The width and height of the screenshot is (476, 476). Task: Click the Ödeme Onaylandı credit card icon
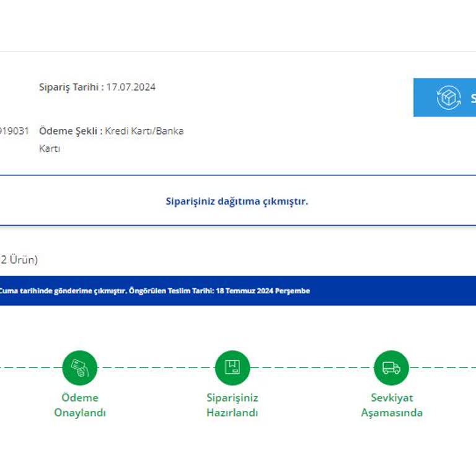(80, 368)
